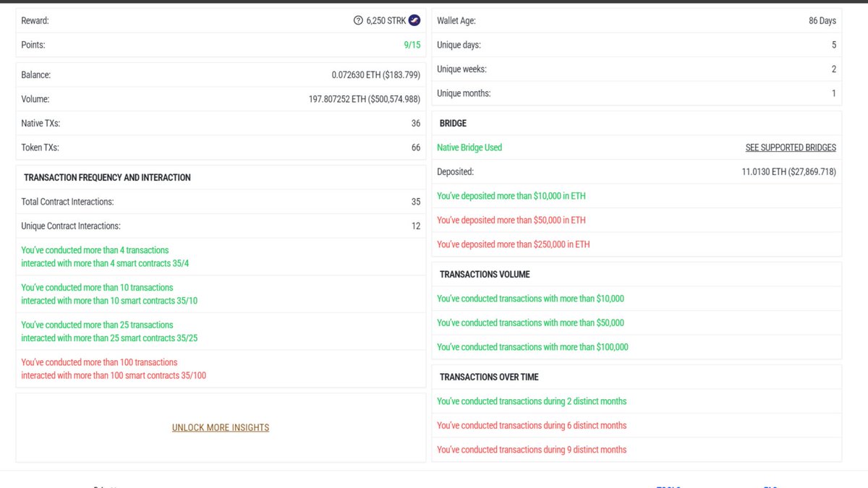Select the 9/15 Points value
Viewport: 868px width, 488px height.
(412, 45)
